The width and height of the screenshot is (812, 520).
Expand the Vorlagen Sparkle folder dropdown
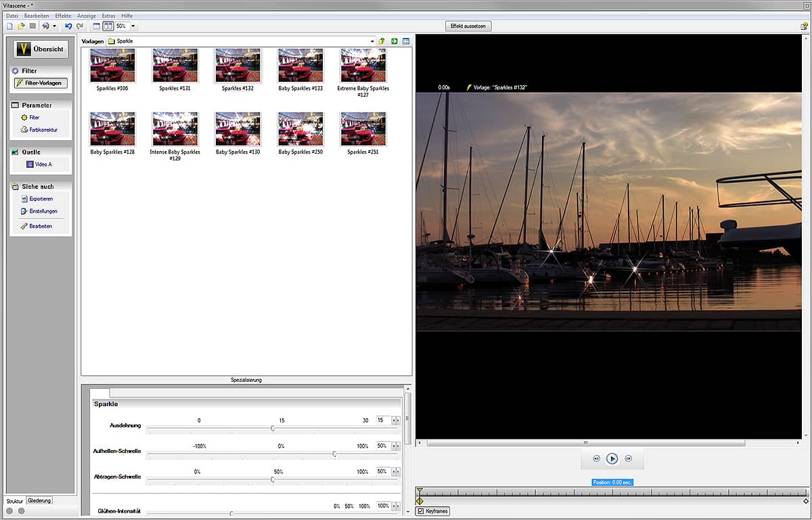click(x=372, y=41)
